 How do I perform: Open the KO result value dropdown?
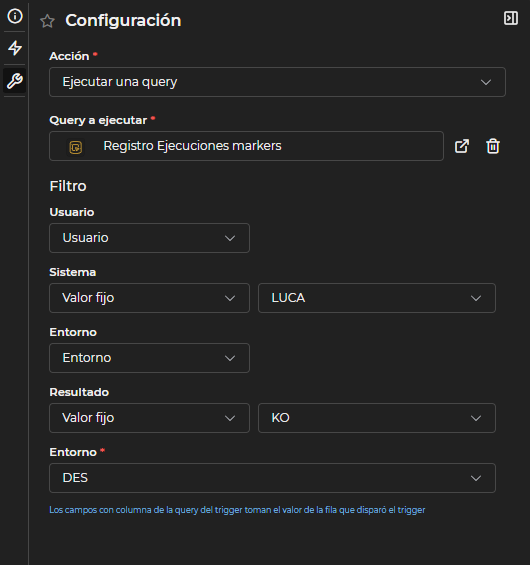click(377, 418)
